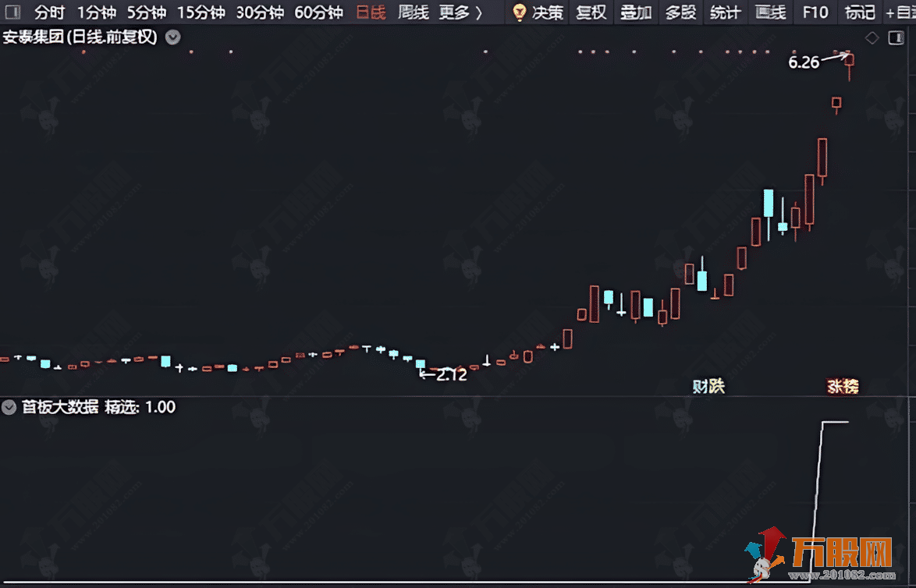Use the 标记 marker tool
Image resolution: width=916 pixels, height=588 pixels.
click(x=858, y=12)
